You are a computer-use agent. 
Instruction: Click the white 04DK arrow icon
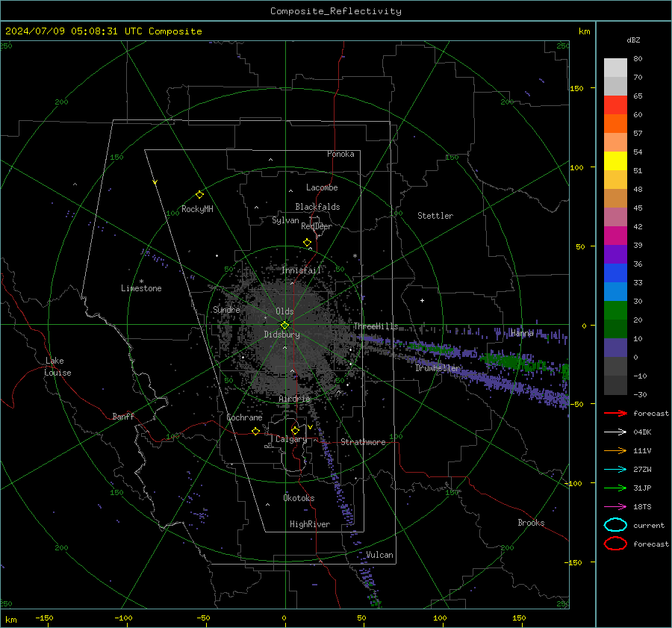pyautogui.click(x=615, y=432)
